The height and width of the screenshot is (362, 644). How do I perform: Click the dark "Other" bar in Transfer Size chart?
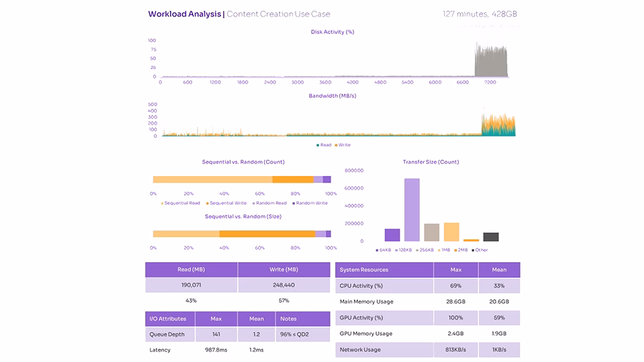(491, 237)
